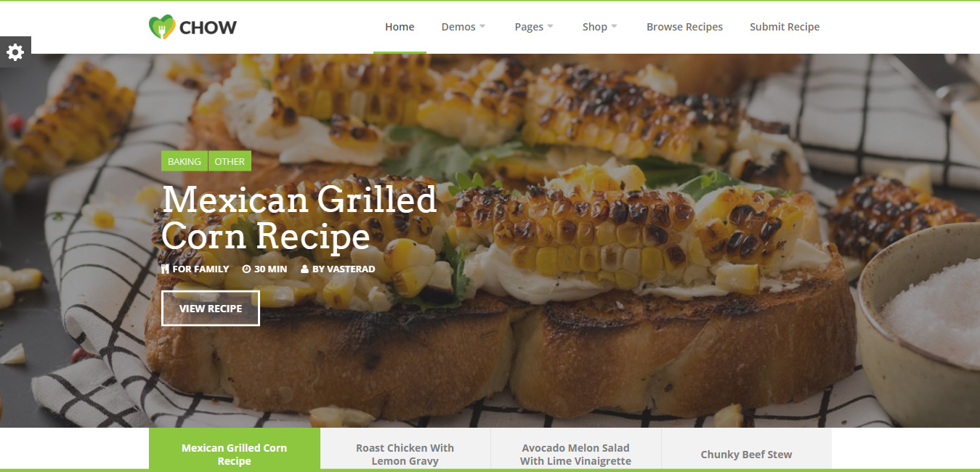The width and height of the screenshot is (980, 472).
Task: Click the clock icon beside 30 Min
Action: pos(246,269)
